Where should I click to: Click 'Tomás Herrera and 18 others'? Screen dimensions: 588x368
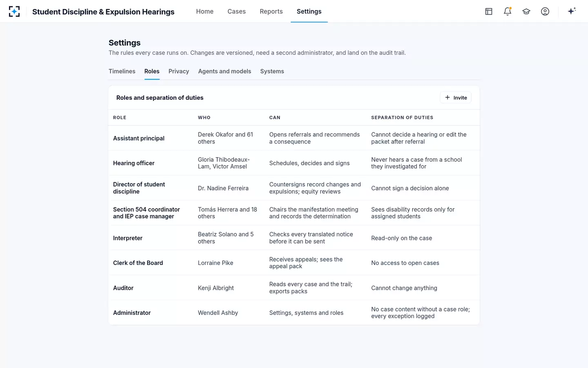click(227, 213)
